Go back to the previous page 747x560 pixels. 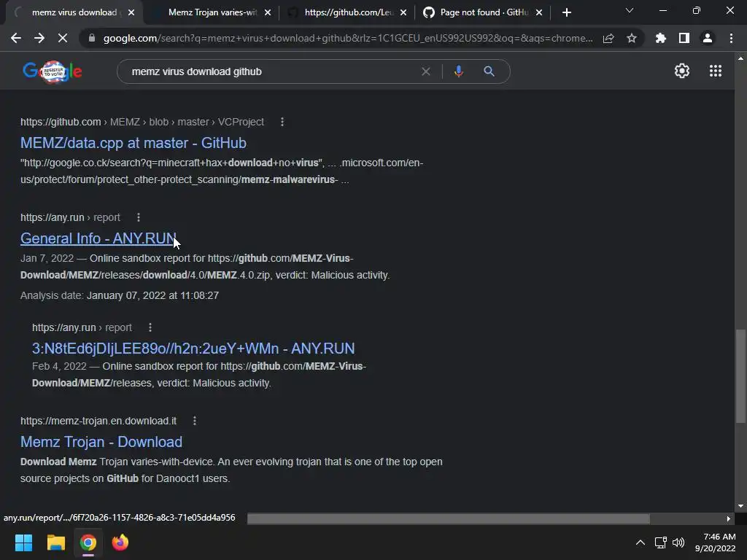[x=16, y=38]
